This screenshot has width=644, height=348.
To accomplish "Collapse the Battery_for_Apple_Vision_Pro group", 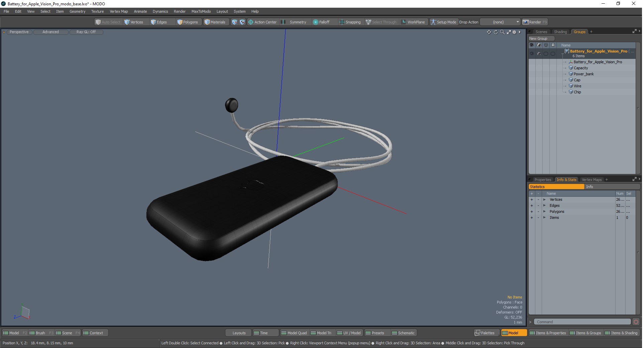I will (563, 54).
